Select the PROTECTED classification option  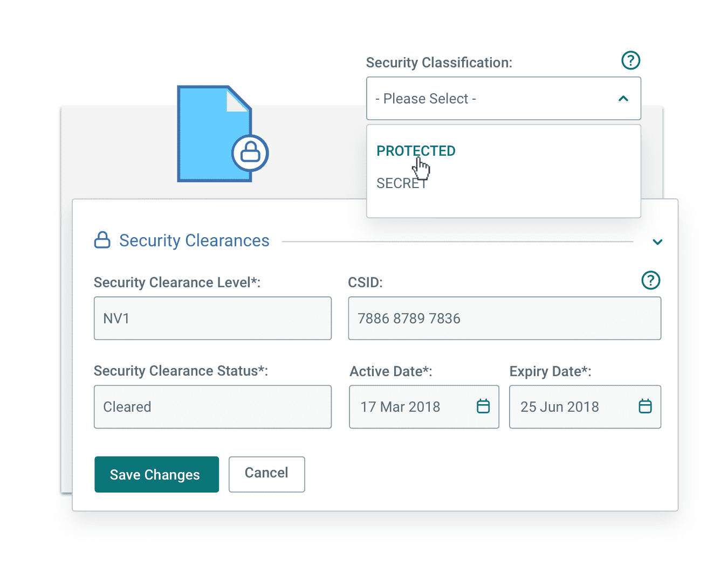click(416, 151)
